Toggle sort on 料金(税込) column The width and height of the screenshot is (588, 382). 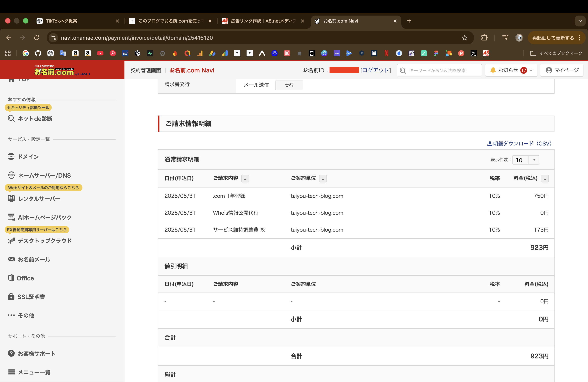[x=545, y=178]
